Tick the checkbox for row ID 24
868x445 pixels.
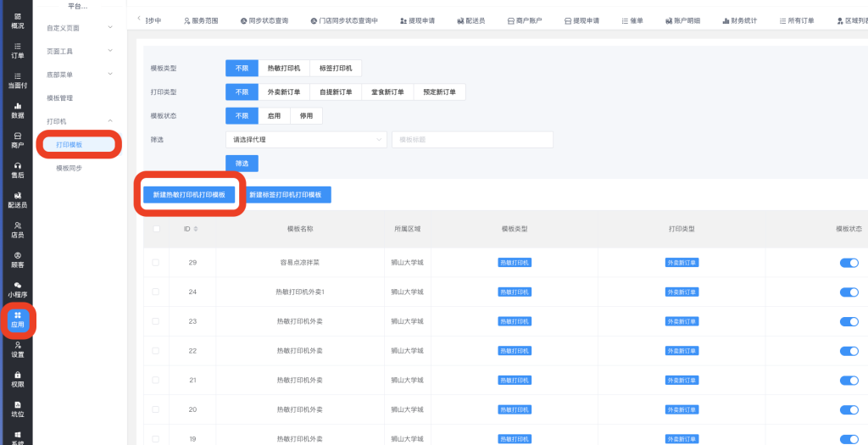[x=155, y=292]
